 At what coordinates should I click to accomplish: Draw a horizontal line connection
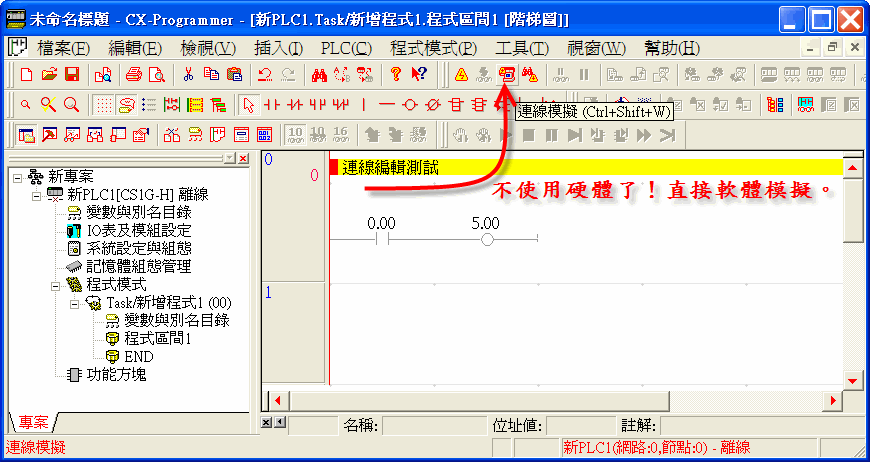(387, 104)
